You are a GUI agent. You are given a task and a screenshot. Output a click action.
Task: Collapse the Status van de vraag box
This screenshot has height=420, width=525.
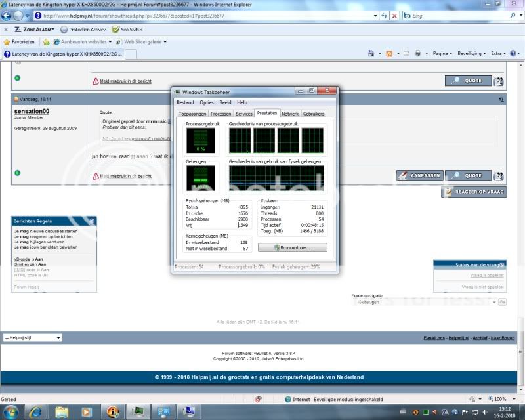[504, 264]
